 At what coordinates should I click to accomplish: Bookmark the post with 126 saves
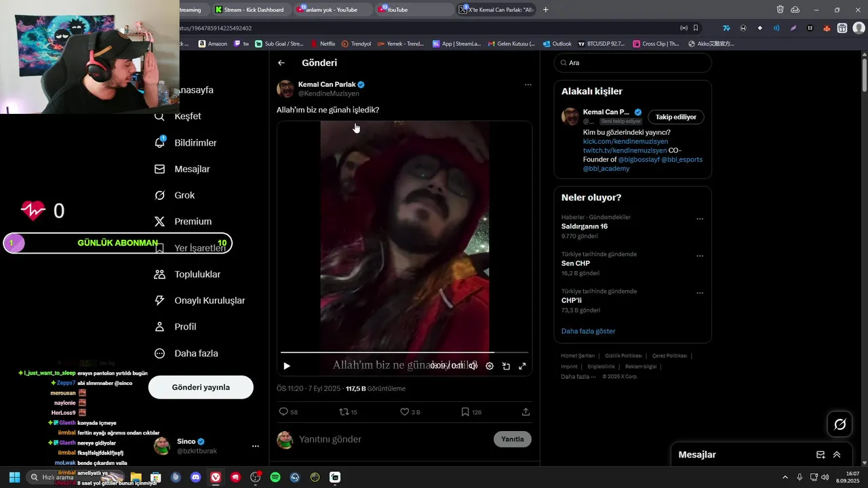point(465,411)
